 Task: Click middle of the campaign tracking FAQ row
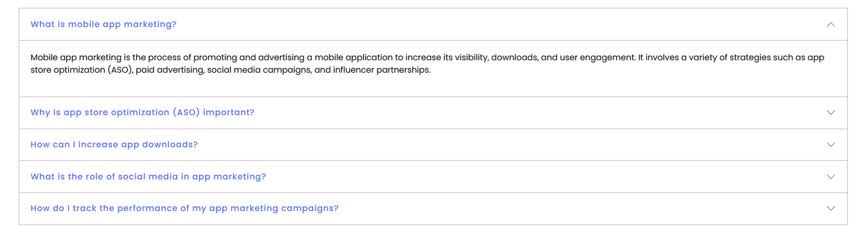433,208
